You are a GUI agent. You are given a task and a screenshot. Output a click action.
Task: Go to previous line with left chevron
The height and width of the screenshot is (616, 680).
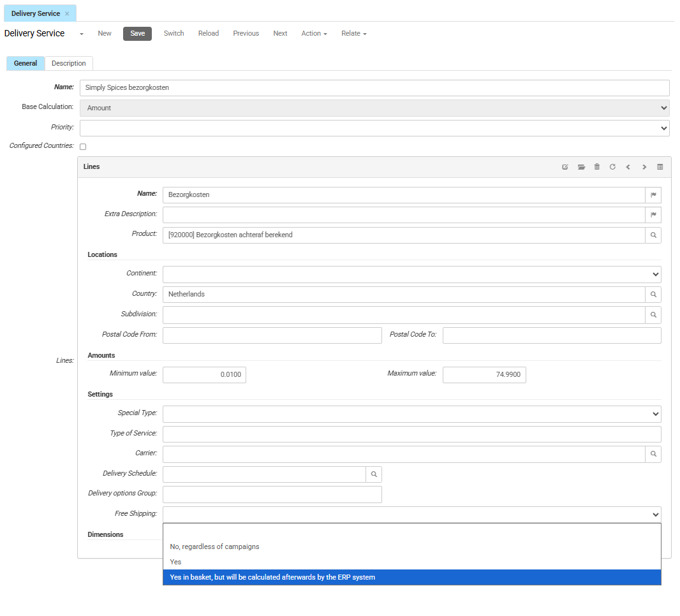pyautogui.click(x=628, y=167)
